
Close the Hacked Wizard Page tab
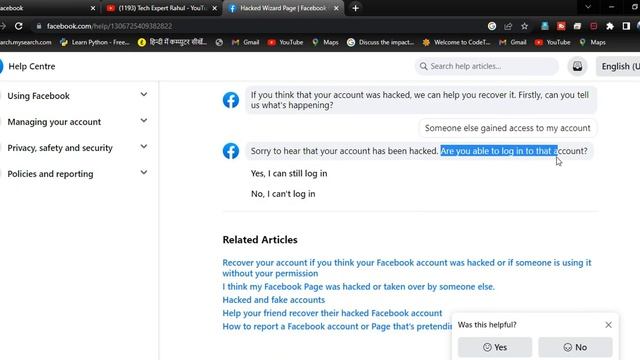point(336,8)
